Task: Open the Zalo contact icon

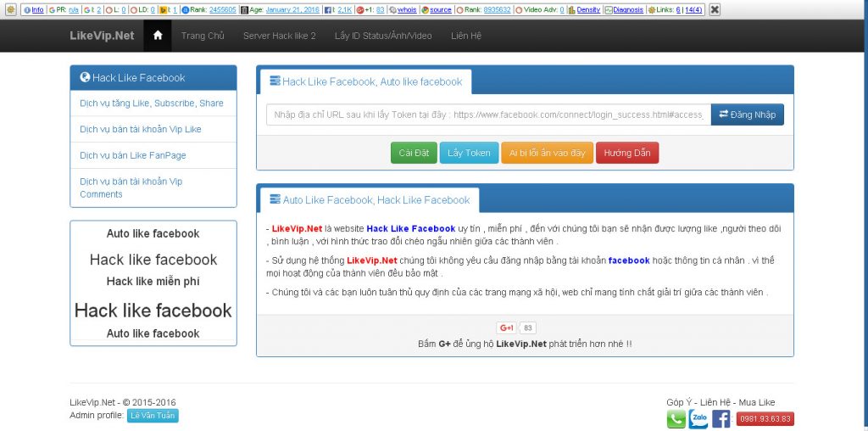Action: point(698,419)
